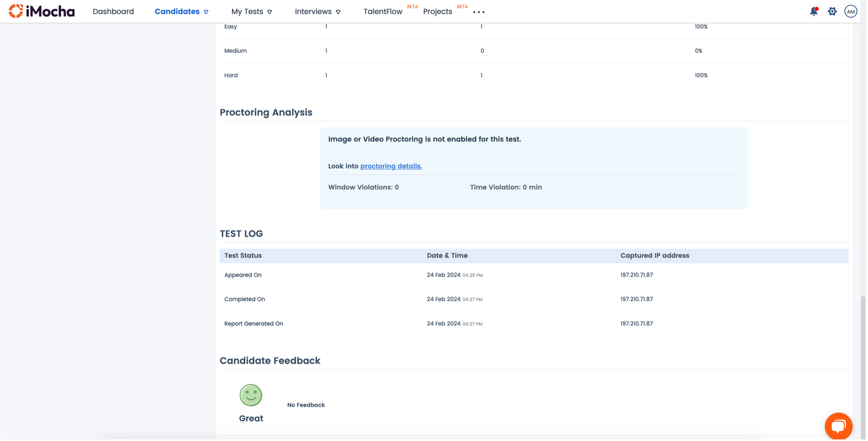Expand the Candidates dropdown arrow
Image resolution: width=868 pixels, height=441 pixels.
coord(206,12)
